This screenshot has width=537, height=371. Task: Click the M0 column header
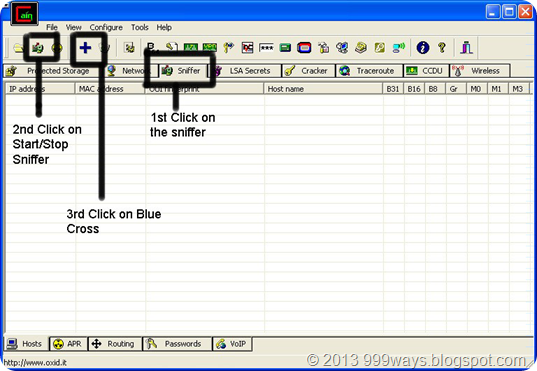477,89
